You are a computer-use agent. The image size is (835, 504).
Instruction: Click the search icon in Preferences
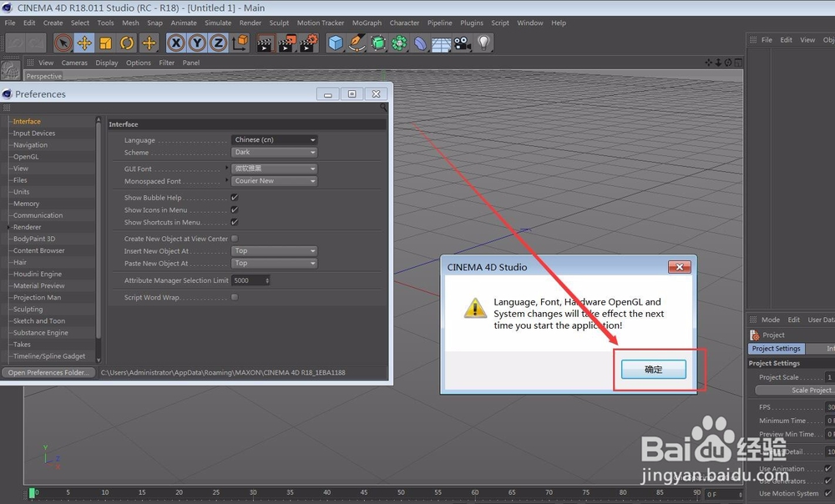point(383,108)
